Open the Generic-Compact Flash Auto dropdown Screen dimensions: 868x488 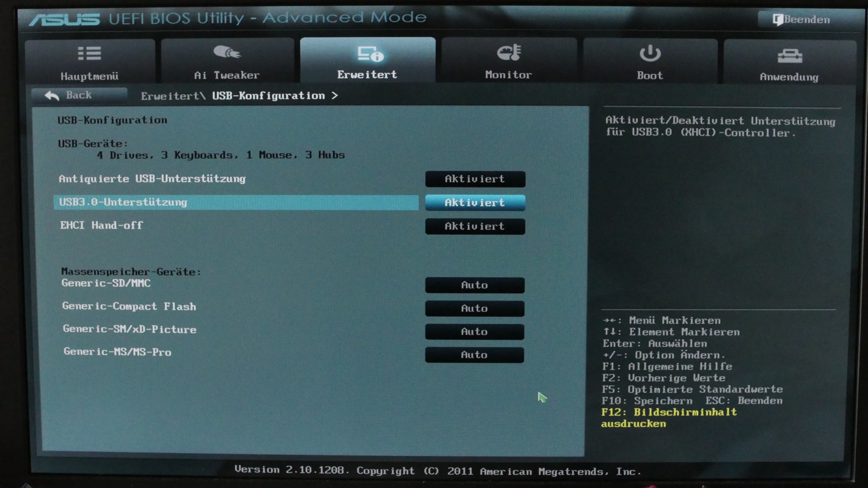474,309
